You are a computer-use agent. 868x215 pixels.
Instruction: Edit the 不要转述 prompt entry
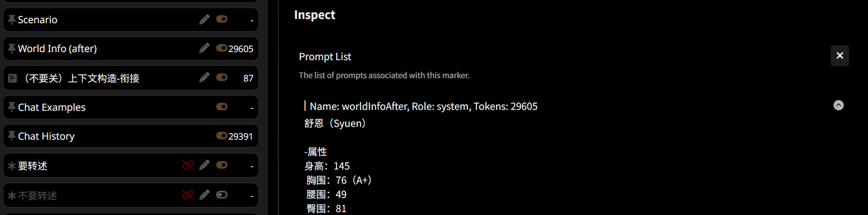[x=204, y=195]
